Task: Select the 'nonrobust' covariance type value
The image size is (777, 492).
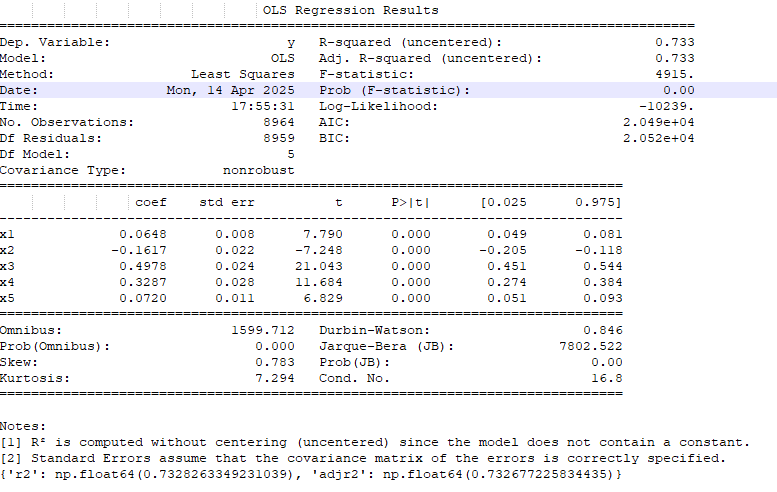Action: tap(259, 170)
